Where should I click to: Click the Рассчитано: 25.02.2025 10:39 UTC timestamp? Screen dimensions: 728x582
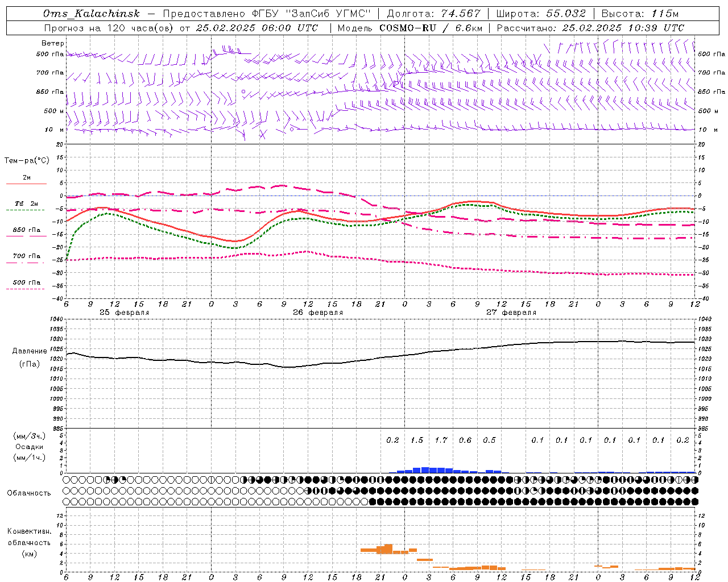[x=590, y=28]
